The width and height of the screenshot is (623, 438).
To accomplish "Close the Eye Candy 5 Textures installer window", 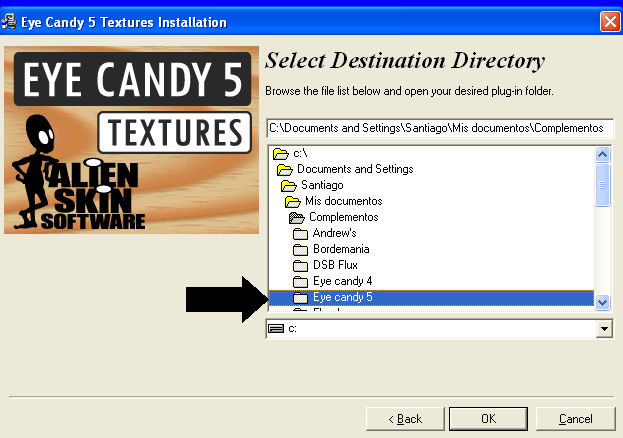I will point(609,21).
